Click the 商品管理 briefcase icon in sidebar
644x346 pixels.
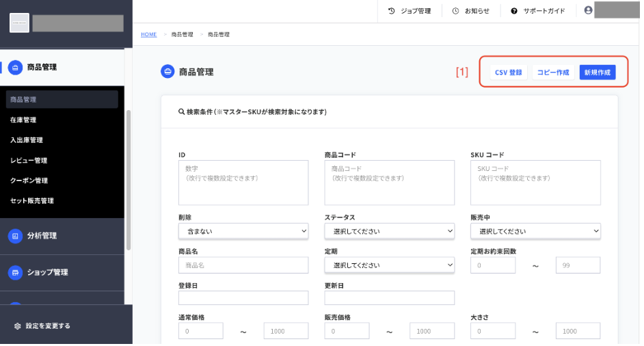pos(15,68)
